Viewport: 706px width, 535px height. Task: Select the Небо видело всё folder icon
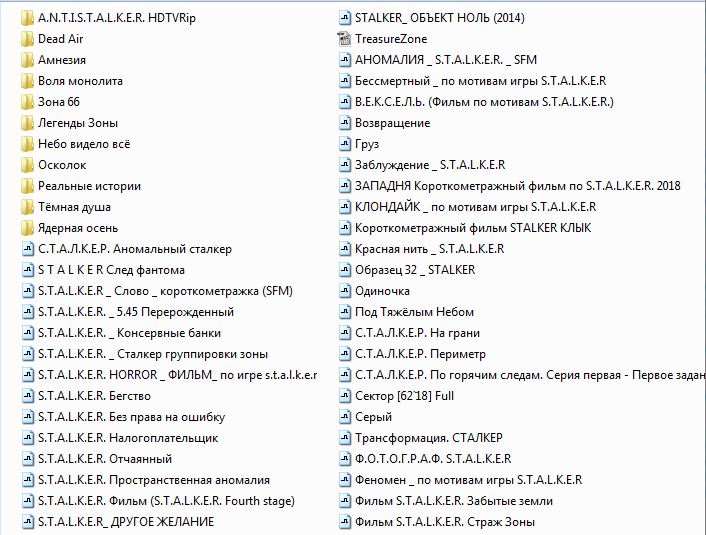(x=27, y=144)
